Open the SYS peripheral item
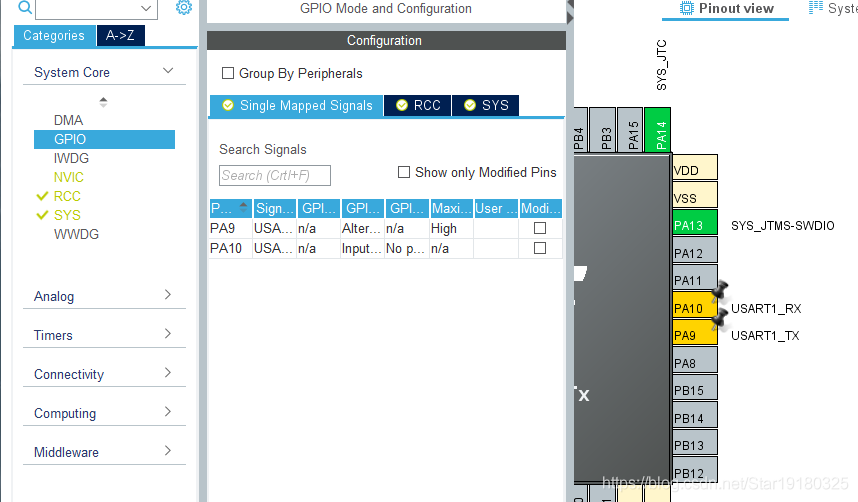Screen dimensions: 858x502 pos(67,215)
